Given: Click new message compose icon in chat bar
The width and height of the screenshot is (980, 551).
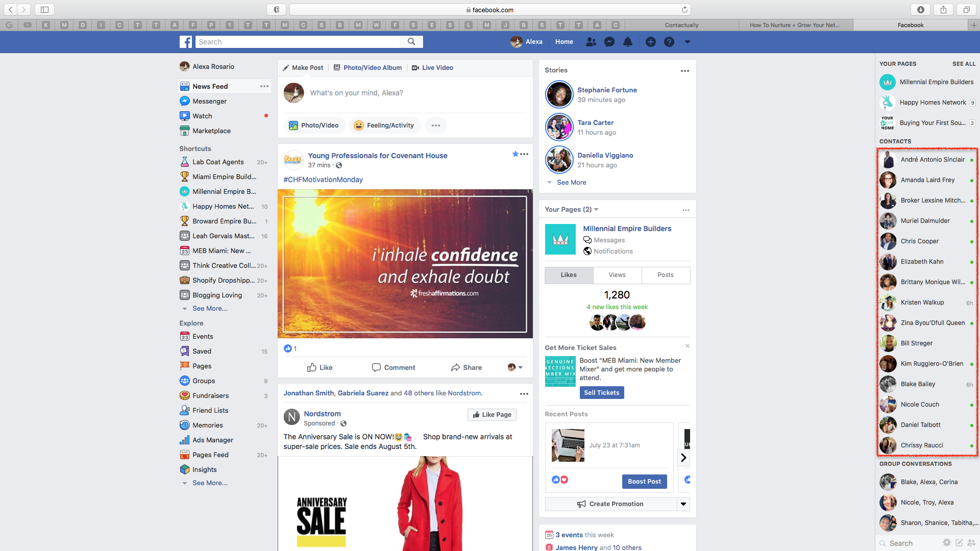Looking at the screenshot, I should pos(959,543).
